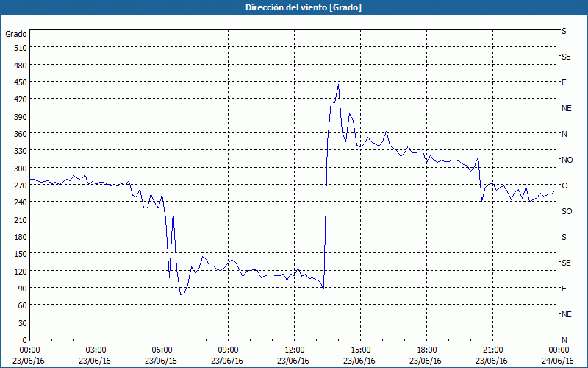Click the 21:00 time axis label
The height and width of the screenshot is (368, 588).
coord(492,350)
